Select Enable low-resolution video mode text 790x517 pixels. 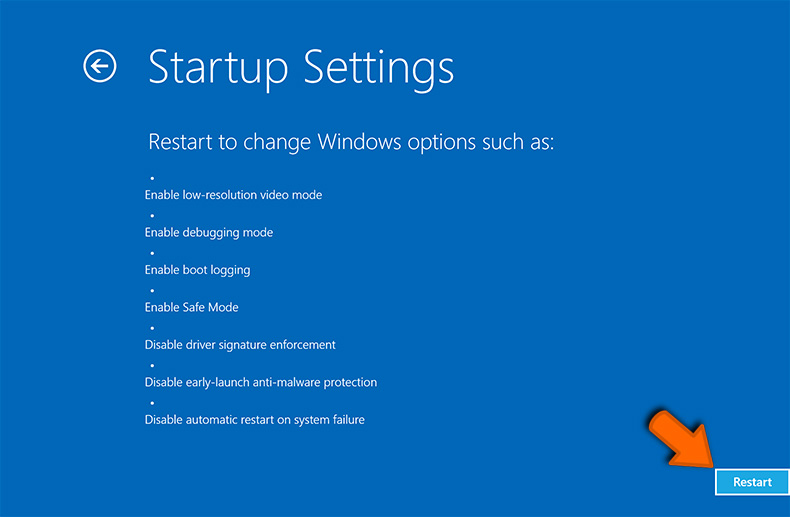click(233, 195)
